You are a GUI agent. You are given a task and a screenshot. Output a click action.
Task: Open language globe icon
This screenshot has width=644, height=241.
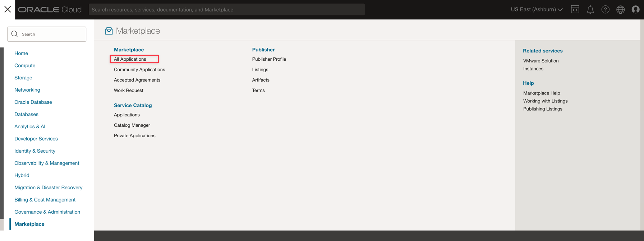click(x=620, y=10)
